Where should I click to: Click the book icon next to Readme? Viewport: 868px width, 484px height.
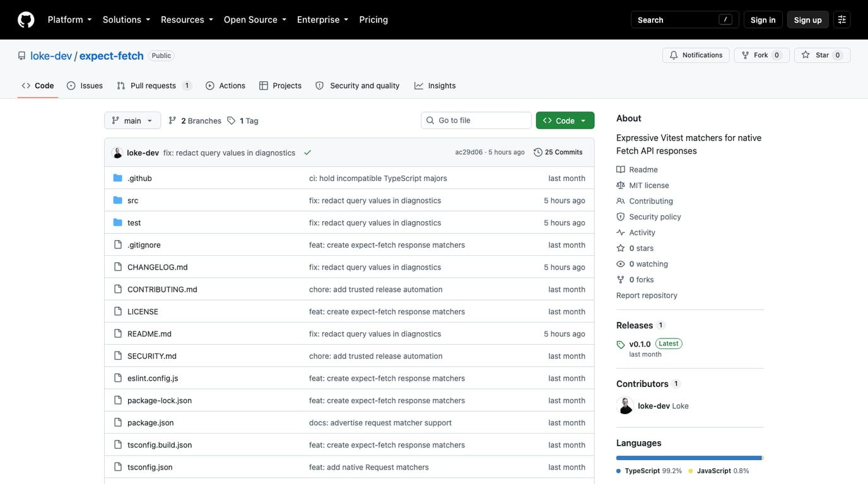[x=621, y=170]
